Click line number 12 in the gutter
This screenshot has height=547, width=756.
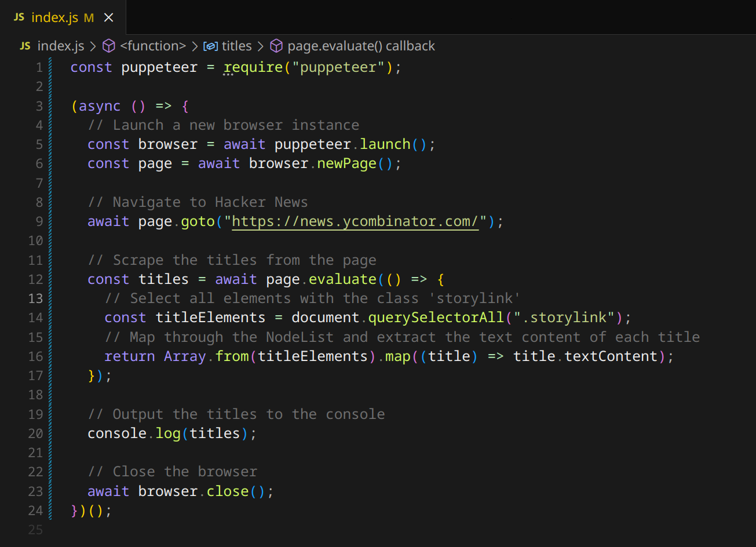(x=36, y=279)
